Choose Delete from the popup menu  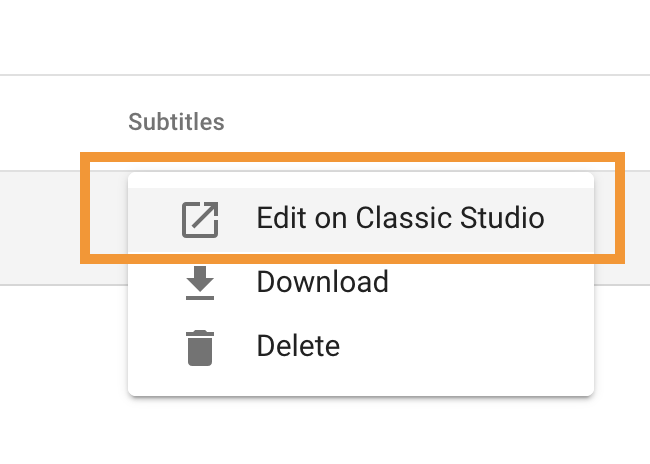pos(361,347)
